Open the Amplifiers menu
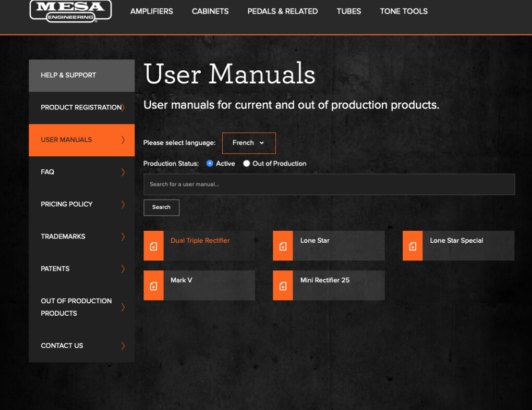The image size is (532, 410). 151,11
